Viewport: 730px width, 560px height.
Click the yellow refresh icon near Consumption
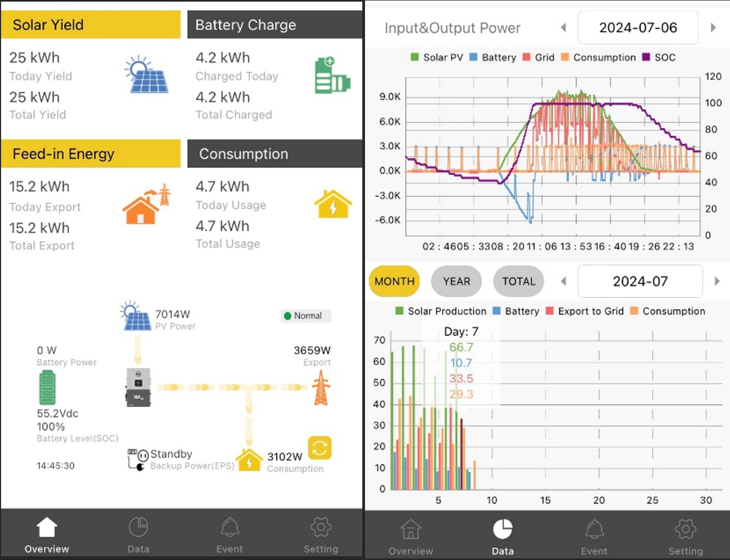tap(319, 448)
